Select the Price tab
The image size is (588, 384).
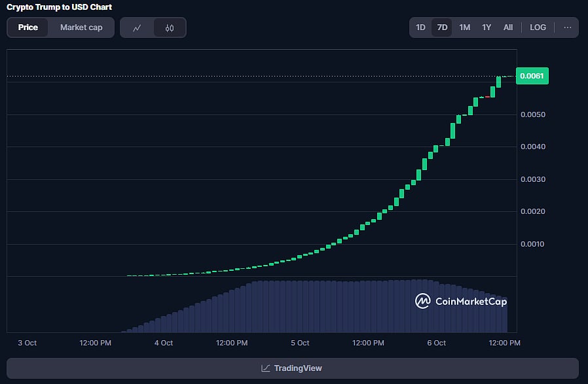[29, 27]
